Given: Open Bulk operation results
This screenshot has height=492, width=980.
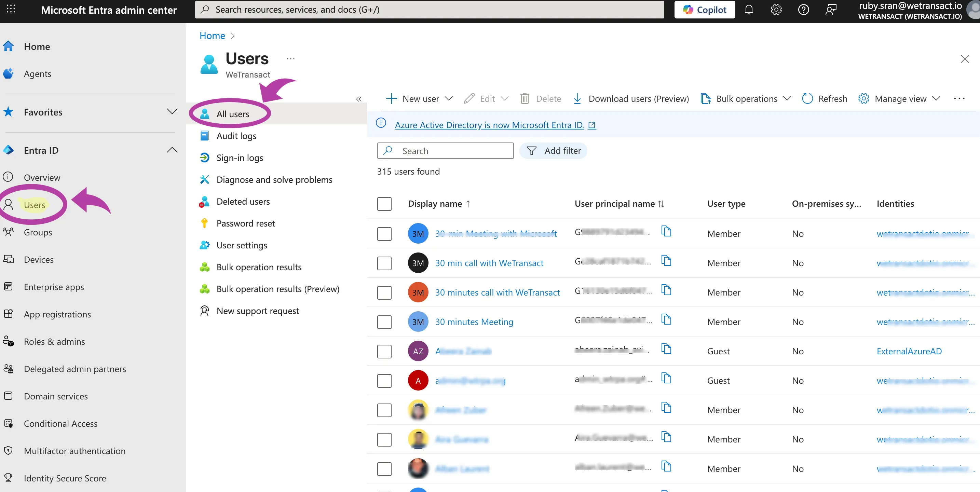Looking at the screenshot, I should (259, 267).
